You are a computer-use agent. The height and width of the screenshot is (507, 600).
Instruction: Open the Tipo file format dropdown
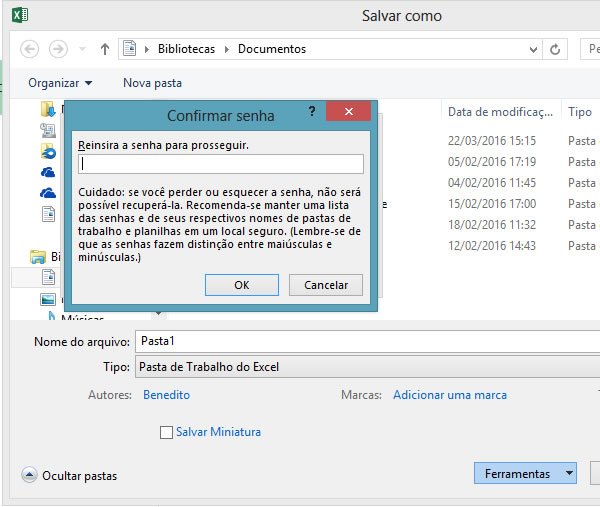367,367
